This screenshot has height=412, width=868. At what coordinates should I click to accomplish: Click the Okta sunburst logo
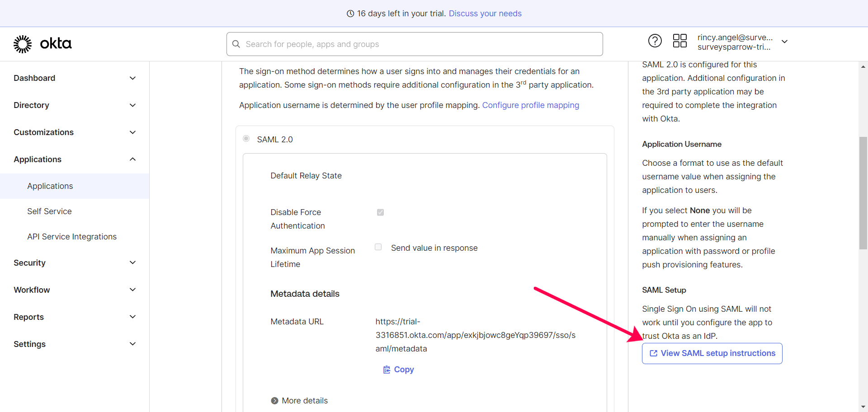23,44
